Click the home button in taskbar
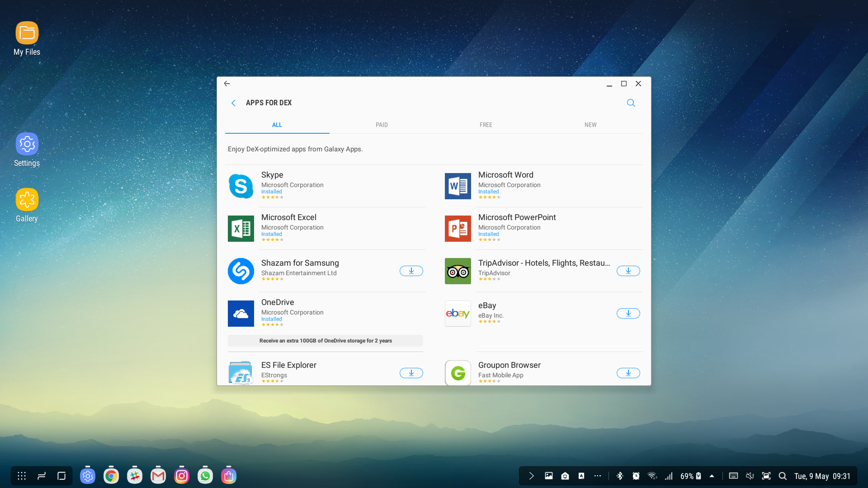 tap(61, 476)
